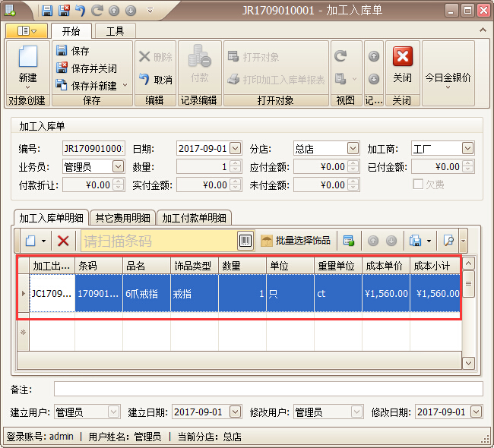Click the 取消 (Cancel) undo icon
The height and width of the screenshot is (448, 494).
[x=144, y=79]
